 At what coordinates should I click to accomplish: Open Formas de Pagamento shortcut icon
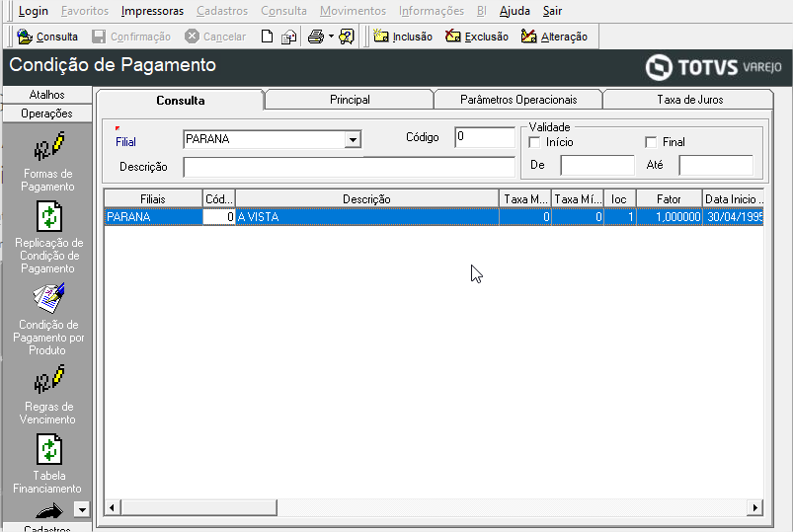(x=49, y=146)
